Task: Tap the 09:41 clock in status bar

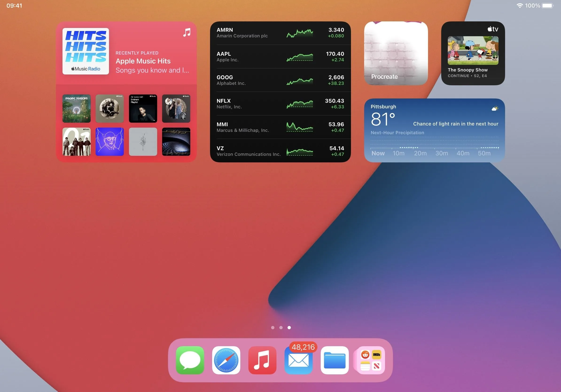Action: click(x=14, y=6)
